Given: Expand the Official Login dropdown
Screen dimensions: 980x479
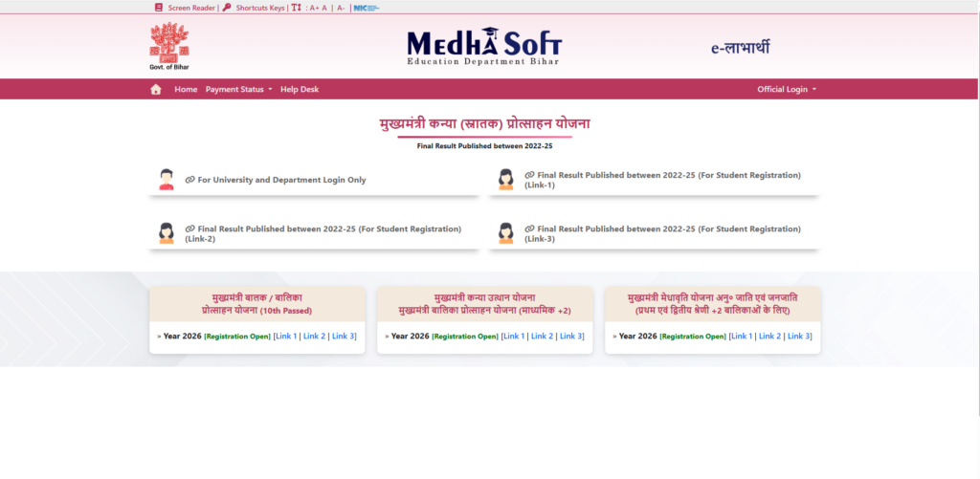Looking at the screenshot, I should [x=787, y=89].
